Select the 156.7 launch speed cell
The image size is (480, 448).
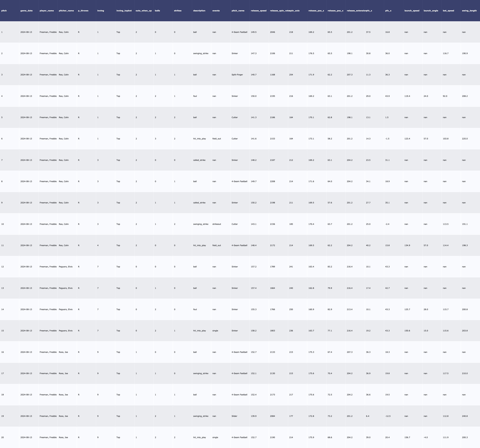point(407,437)
